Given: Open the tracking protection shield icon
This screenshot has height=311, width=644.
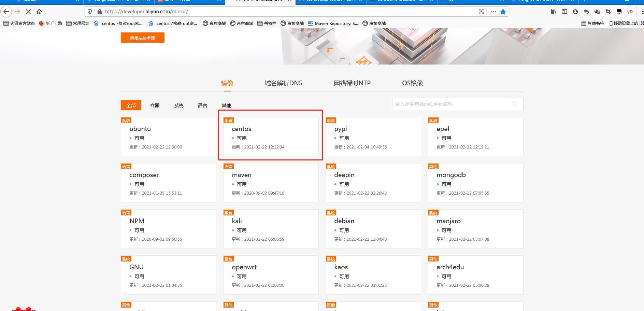Looking at the screenshot, I should pyautogui.click(x=90, y=12).
